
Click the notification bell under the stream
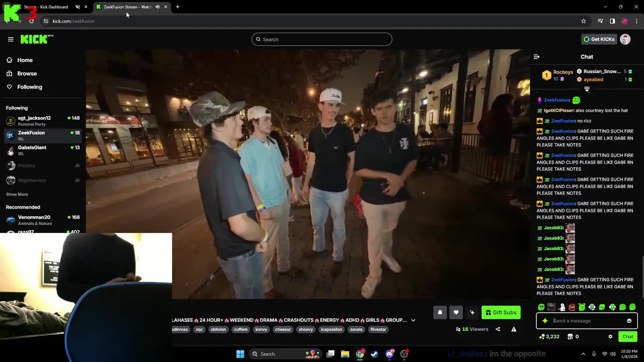pos(440,312)
